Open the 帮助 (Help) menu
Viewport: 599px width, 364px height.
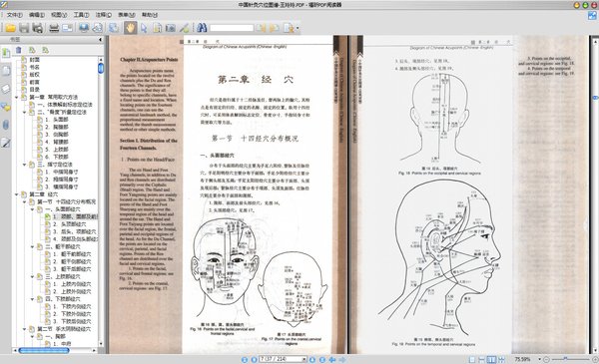tap(150, 15)
